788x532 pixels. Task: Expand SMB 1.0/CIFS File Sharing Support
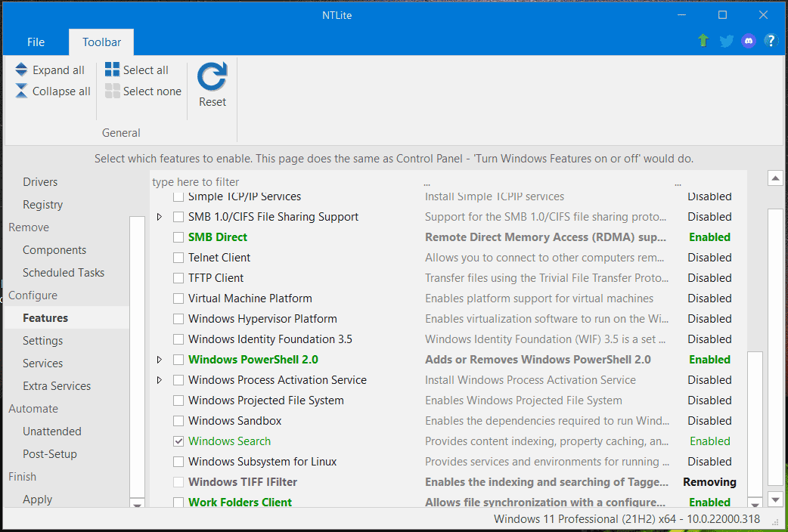[x=159, y=217]
